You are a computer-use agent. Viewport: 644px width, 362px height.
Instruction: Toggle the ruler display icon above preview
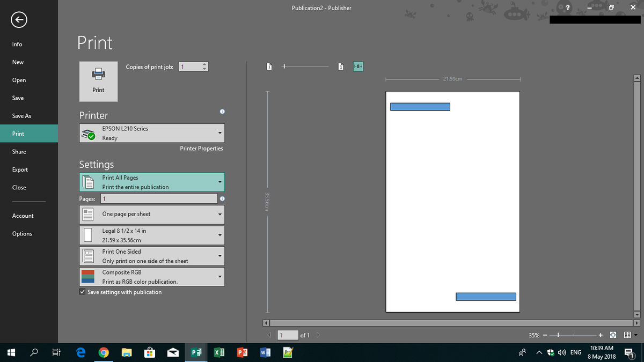pyautogui.click(x=359, y=67)
